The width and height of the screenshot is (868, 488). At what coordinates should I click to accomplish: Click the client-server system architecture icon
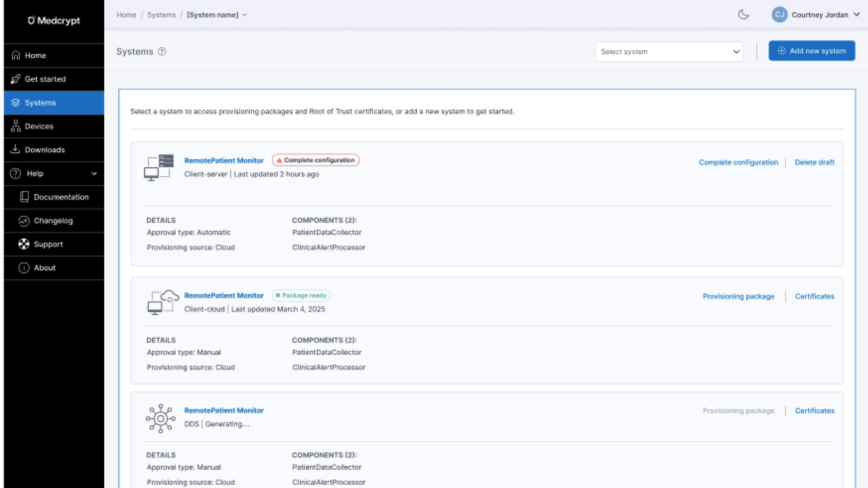[x=159, y=167]
